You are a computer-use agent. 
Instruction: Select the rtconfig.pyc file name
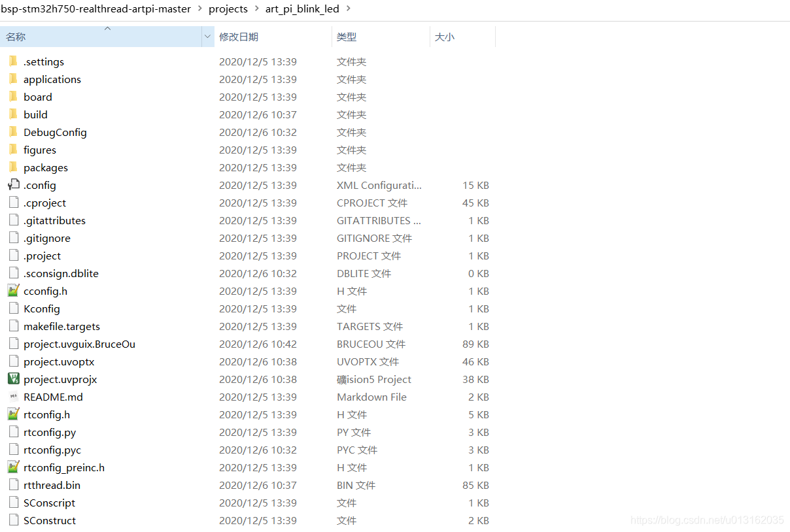pos(52,450)
